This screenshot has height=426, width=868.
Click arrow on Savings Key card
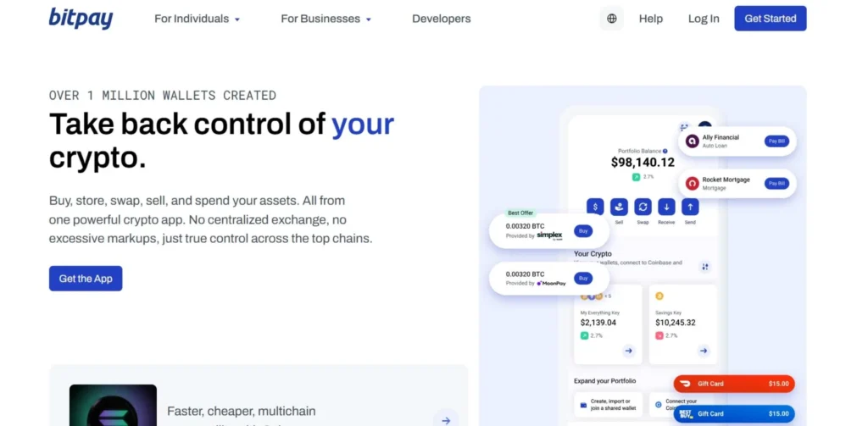pyautogui.click(x=703, y=351)
